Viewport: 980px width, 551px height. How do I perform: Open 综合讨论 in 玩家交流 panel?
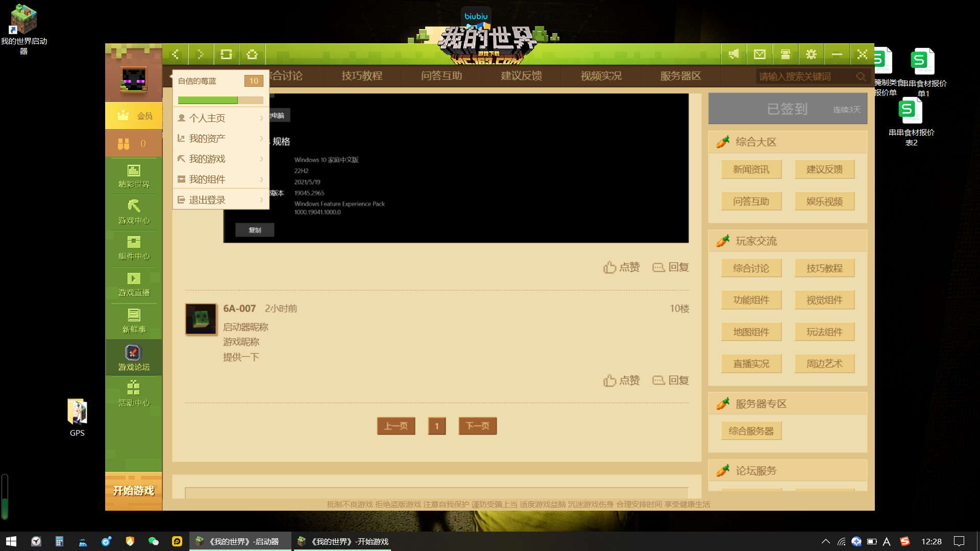(751, 268)
